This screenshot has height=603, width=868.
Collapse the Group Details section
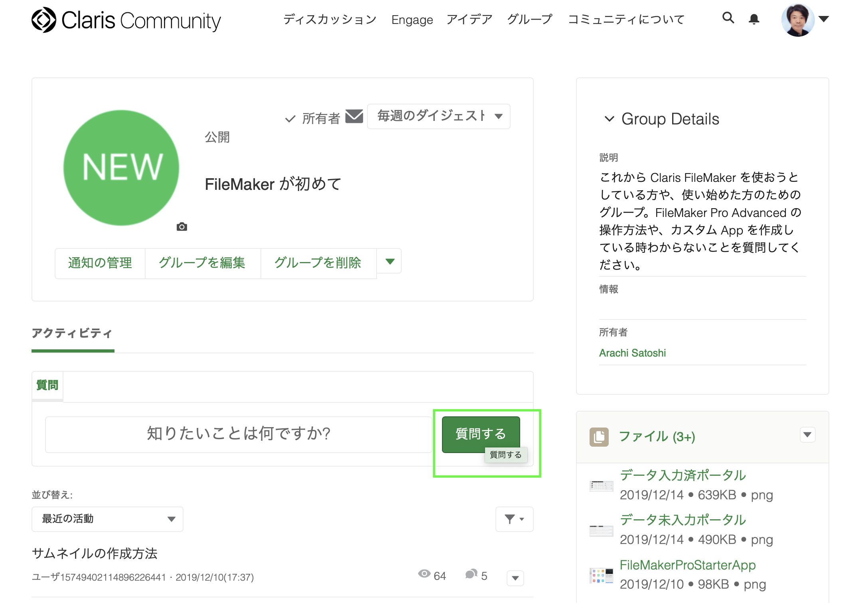[609, 119]
